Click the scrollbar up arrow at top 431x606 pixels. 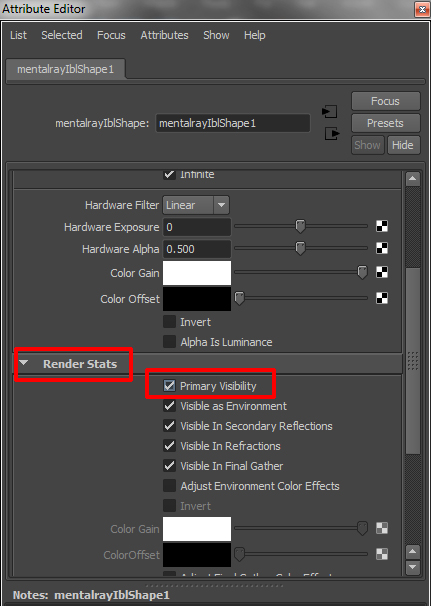412,179
